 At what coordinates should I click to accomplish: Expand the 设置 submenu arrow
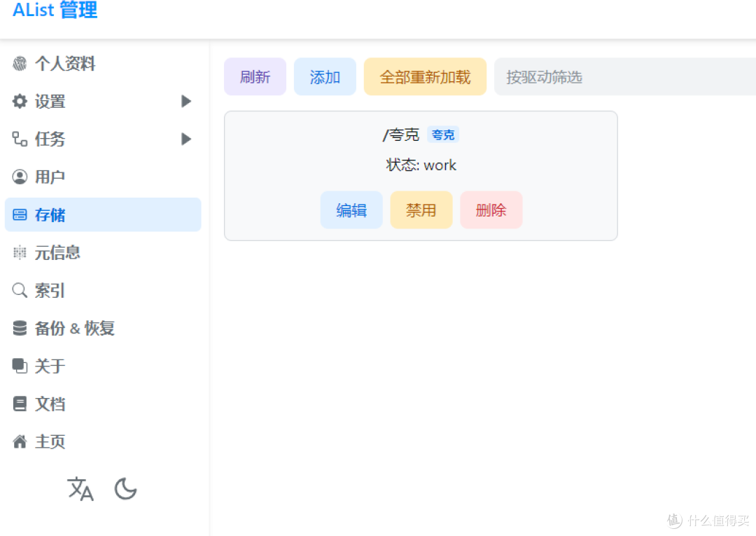186,102
